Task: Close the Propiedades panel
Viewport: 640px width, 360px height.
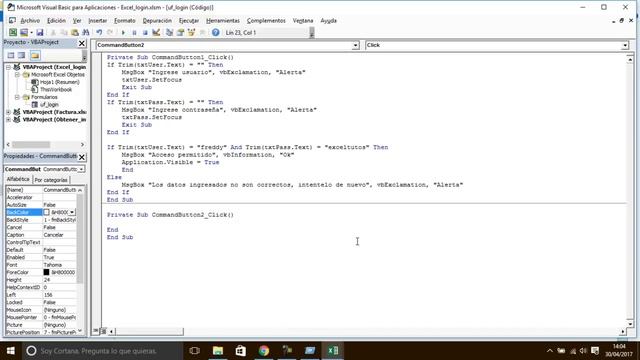Action: click(x=82, y=157)
